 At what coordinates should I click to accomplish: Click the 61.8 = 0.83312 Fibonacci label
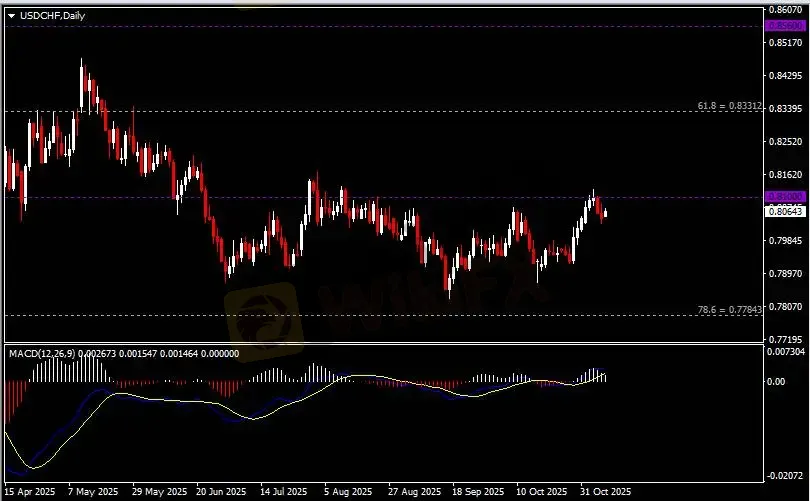click(x=729, y=106)
